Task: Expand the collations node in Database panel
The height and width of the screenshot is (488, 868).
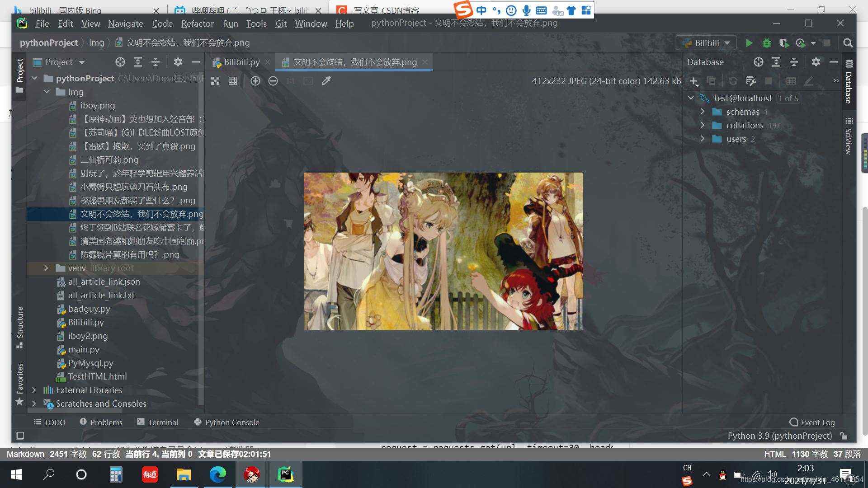Action: [x=702, y=125]
